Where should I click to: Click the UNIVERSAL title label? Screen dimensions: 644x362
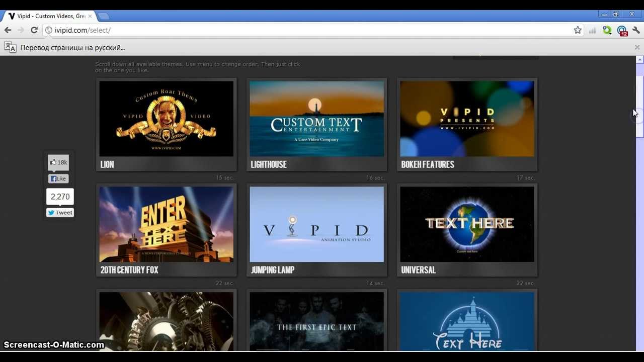(x=418, y=270)
